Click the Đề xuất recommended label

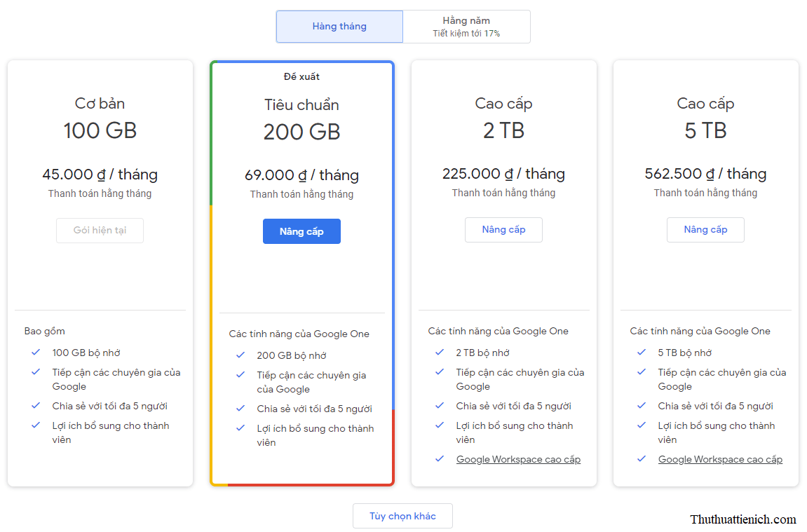tap(301, 76)
